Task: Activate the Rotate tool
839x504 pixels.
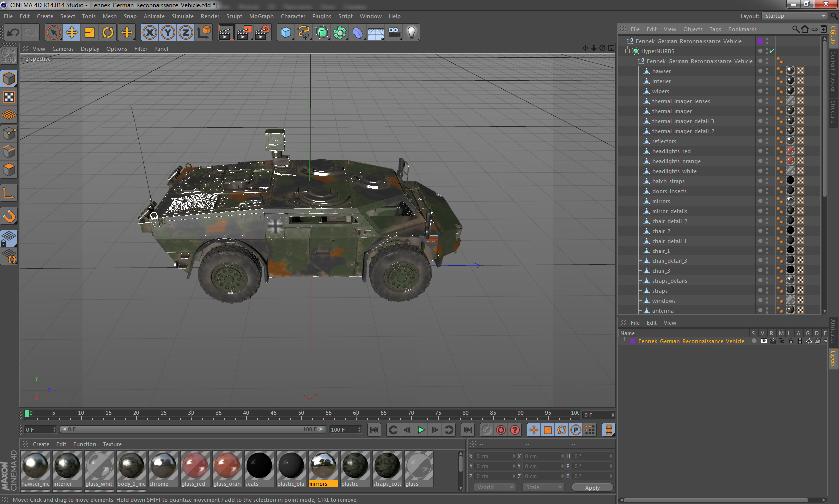Action: click(x=108, y=33)
